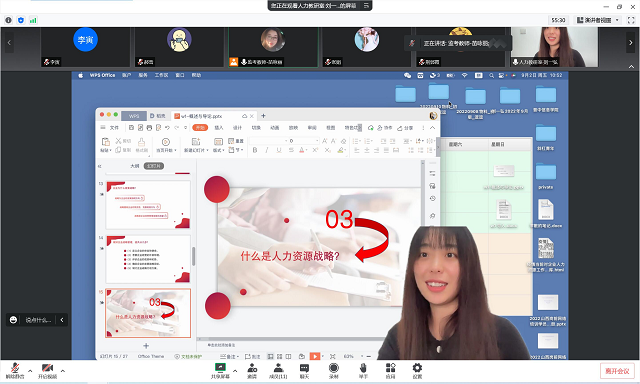This screenshot has width=640, height=384.
Task: Expand audio options arrow beside microphone
Action: [30, 371]
